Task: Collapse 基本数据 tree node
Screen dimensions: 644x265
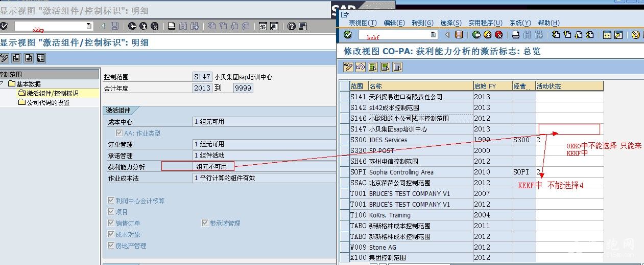Action: [2, 83]
